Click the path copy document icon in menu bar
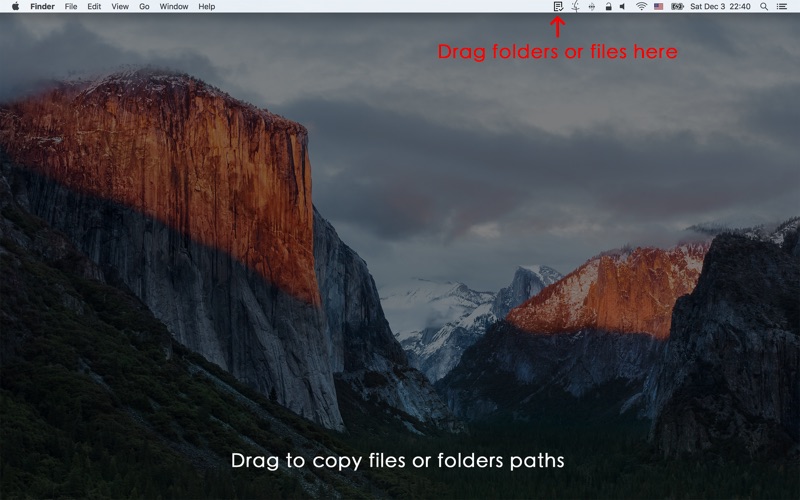The image size is (800, 500). pyautogui.click(x=558, y=6)
